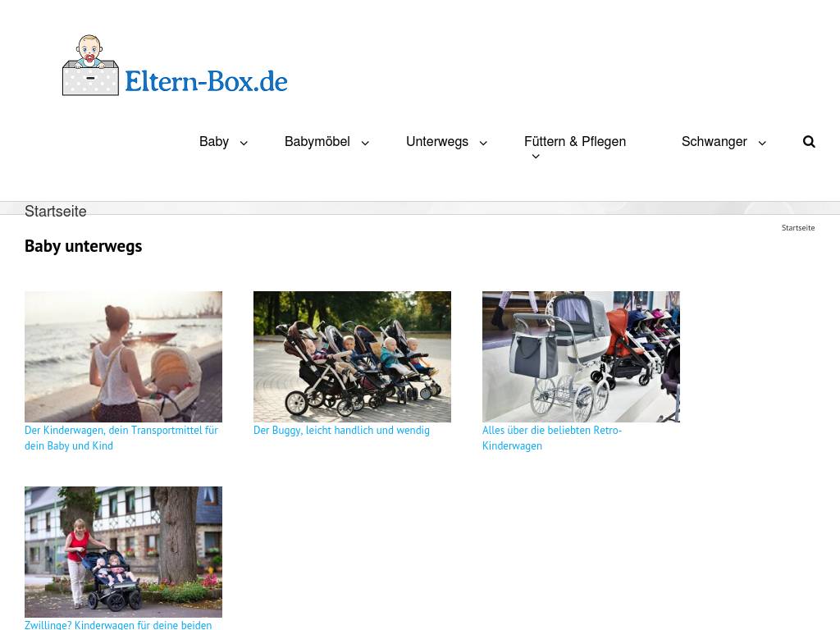Open the Kinderwagen Transportmittel article link
The image size is (840, 630).
tap(121, 438)
